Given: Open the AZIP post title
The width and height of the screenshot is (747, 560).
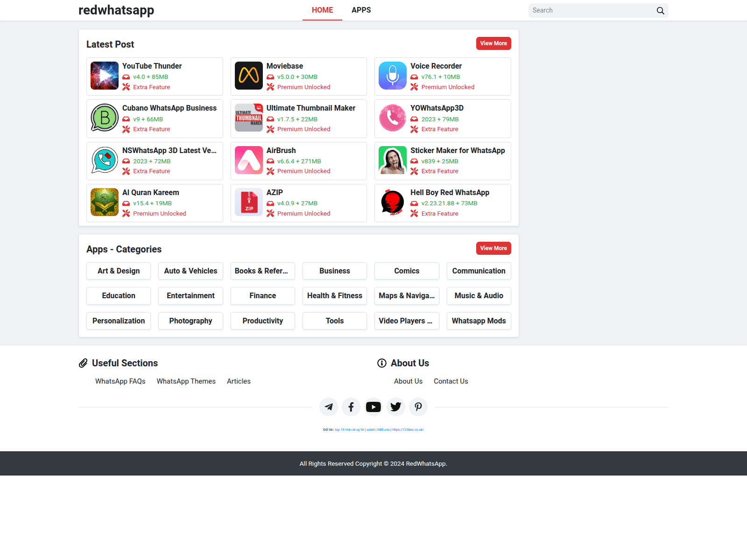Looking at the screenshot, I should 275,193.
